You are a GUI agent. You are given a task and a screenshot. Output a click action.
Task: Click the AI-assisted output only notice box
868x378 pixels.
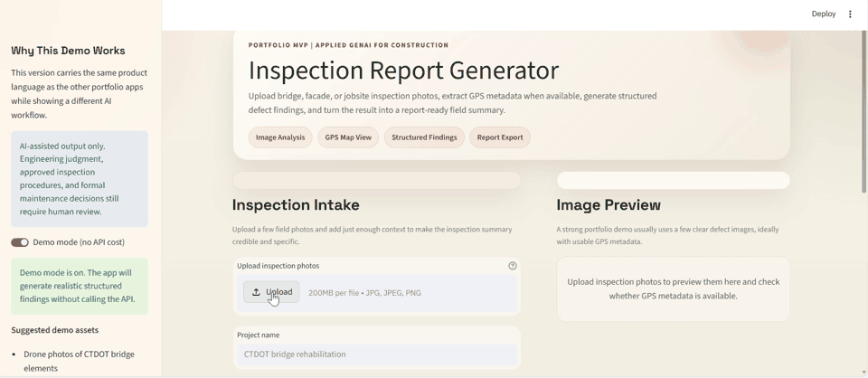(80, 179)
